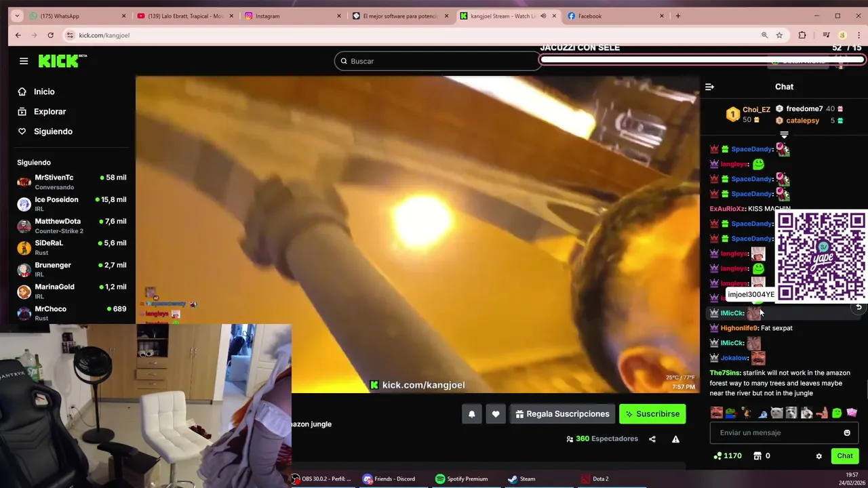868x488 pixels.
Task: Open the emoji picker smiley
Action: tap(847, 433)
